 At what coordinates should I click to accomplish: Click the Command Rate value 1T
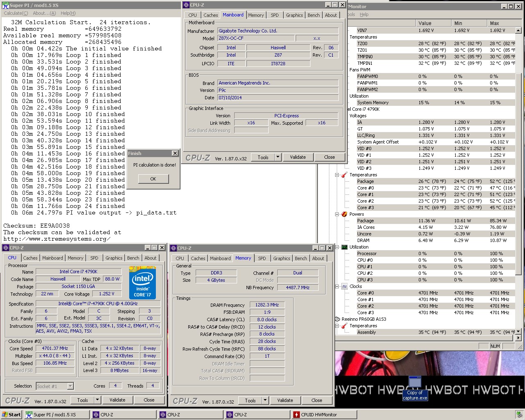[267, 356]
